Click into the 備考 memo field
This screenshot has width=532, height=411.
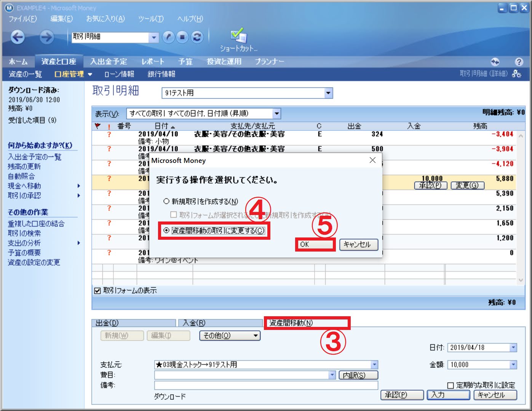pos(266,385)
